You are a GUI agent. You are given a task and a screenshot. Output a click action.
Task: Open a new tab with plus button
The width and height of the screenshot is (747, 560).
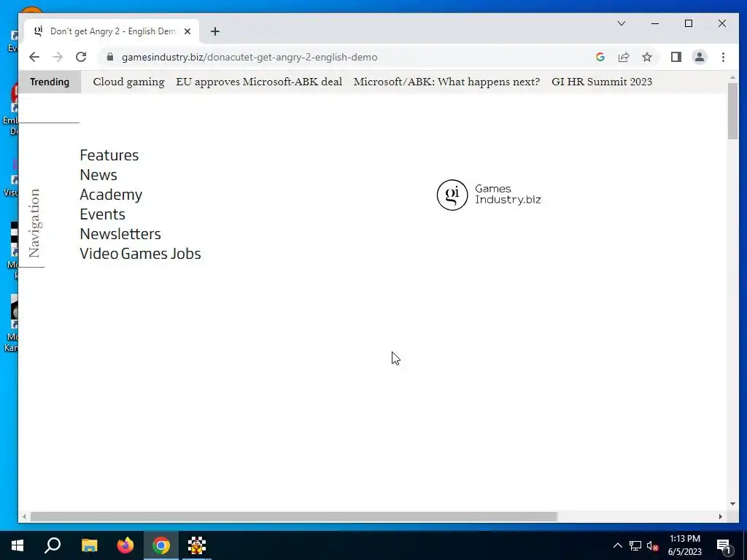215,31
